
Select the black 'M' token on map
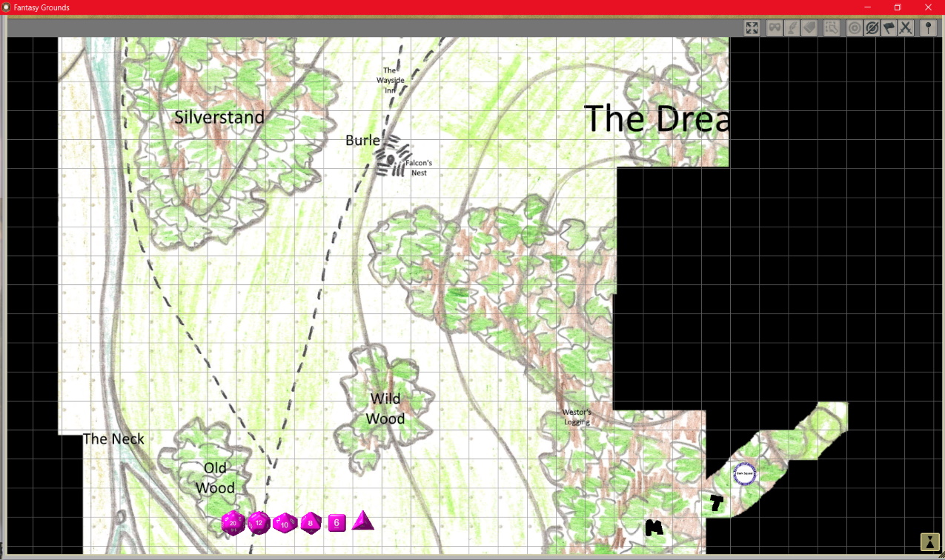[654, 527]
